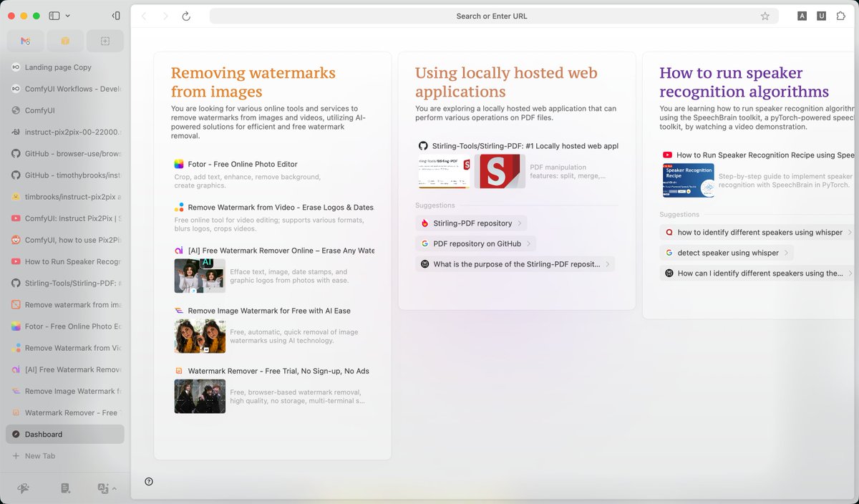Open Fotor - Free Online Photo Editor link

click(243, 164)
